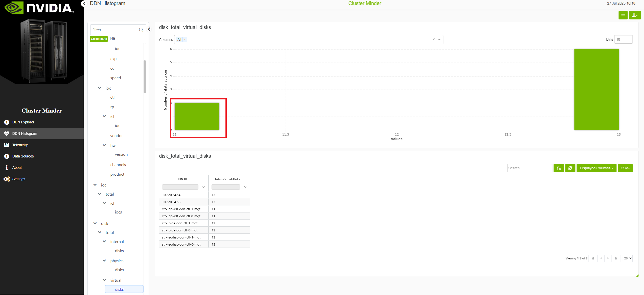Go to the previous table page
Screen dimensions: 644x295
point(601,258)
